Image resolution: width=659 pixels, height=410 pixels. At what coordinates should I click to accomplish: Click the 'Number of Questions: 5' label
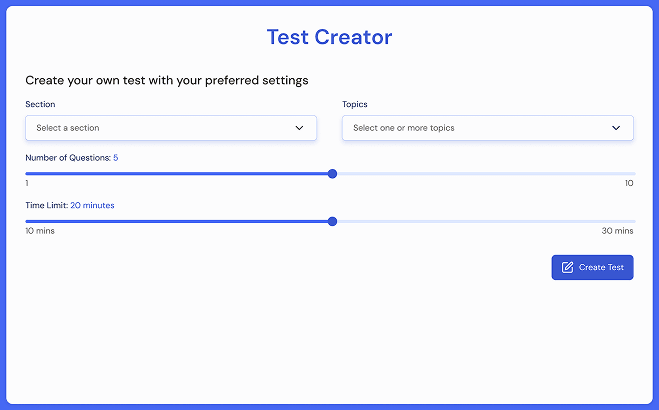[x=71, y=158]
